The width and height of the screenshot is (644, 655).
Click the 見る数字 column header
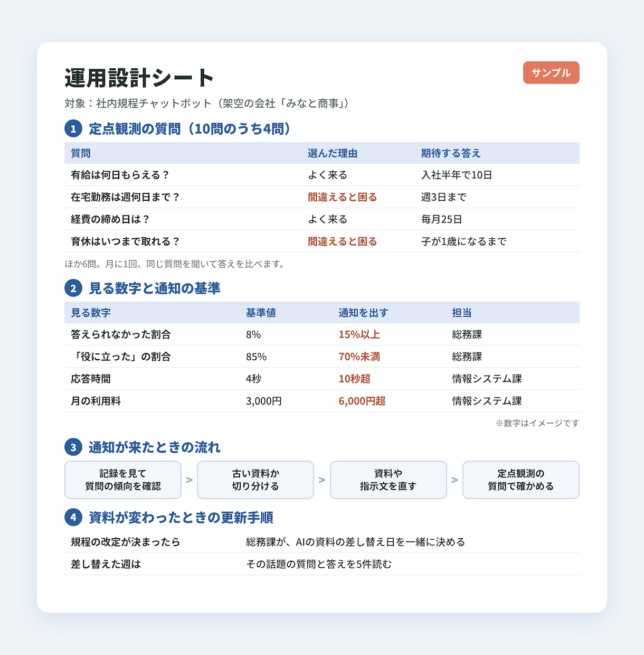coord(91,313)
